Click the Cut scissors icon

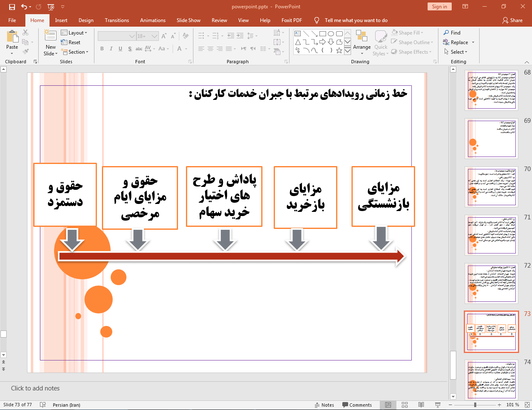(x=25, y=32)
